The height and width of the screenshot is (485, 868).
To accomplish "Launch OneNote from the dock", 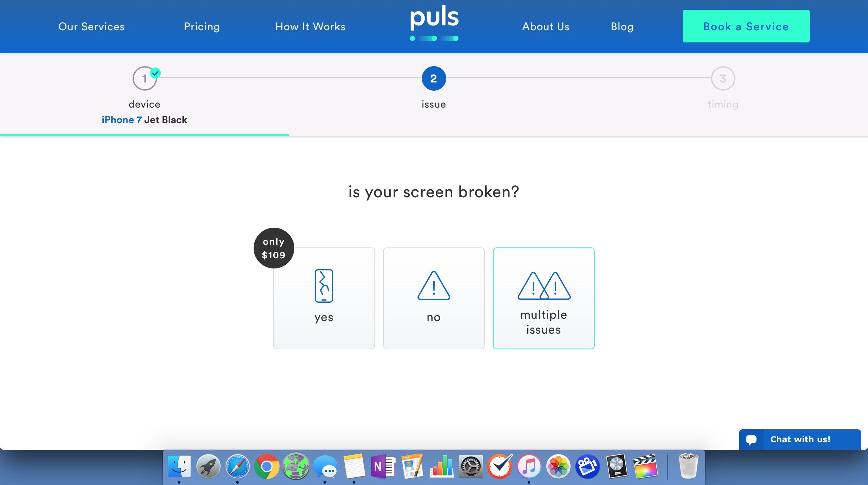I will 381,467.
